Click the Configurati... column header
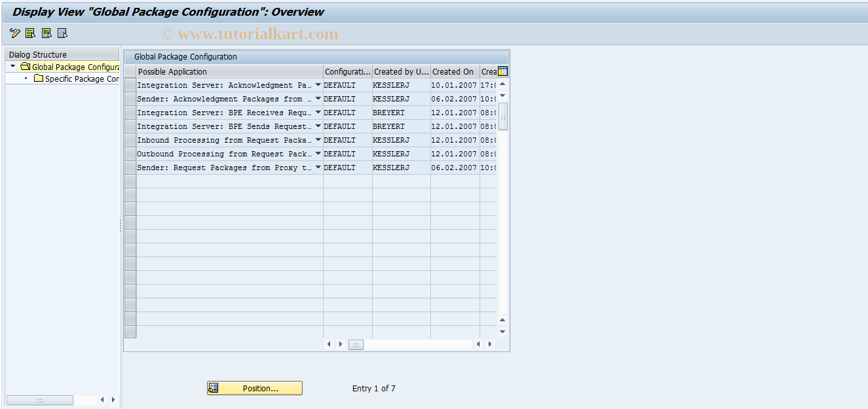This screenshot has width=868, height=409. pyautogui.click(x=348, y=72)
